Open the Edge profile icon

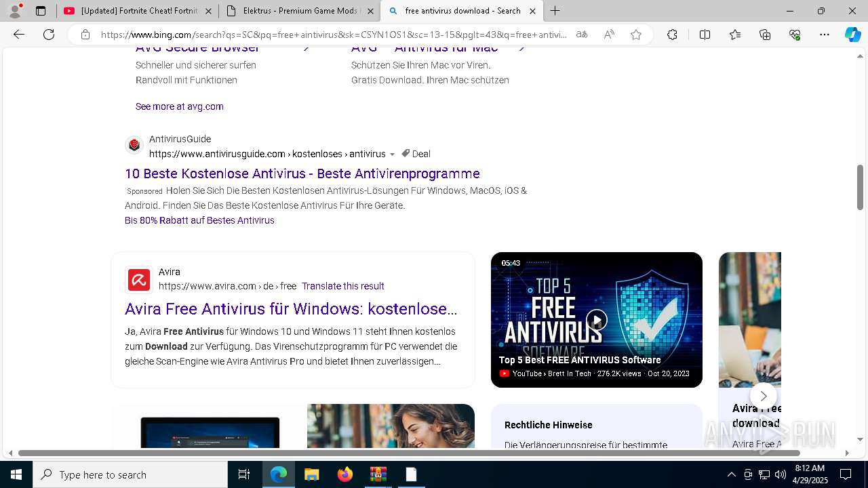point(15,10)
